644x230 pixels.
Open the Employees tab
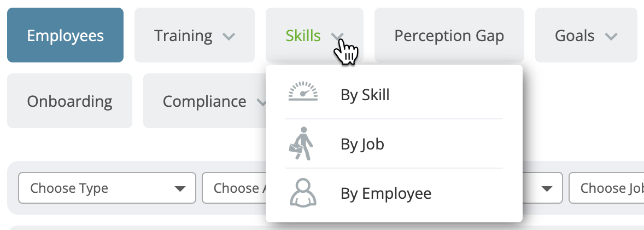[65, 36]
